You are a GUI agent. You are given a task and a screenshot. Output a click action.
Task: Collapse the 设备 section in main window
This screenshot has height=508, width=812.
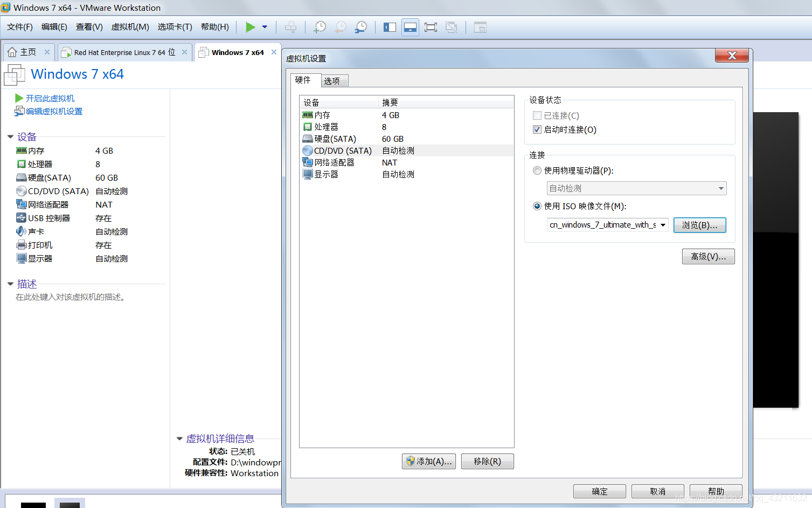click(x=10, y=137)
